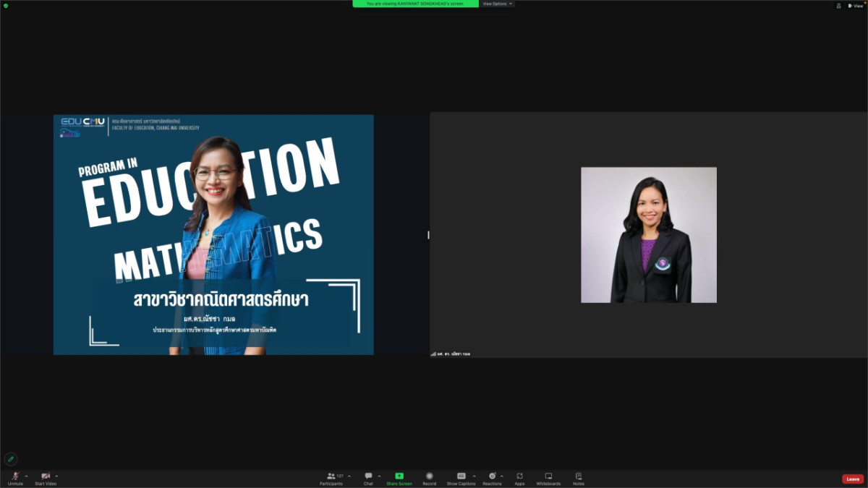Click the green Share Screen button

coord(399,478)
